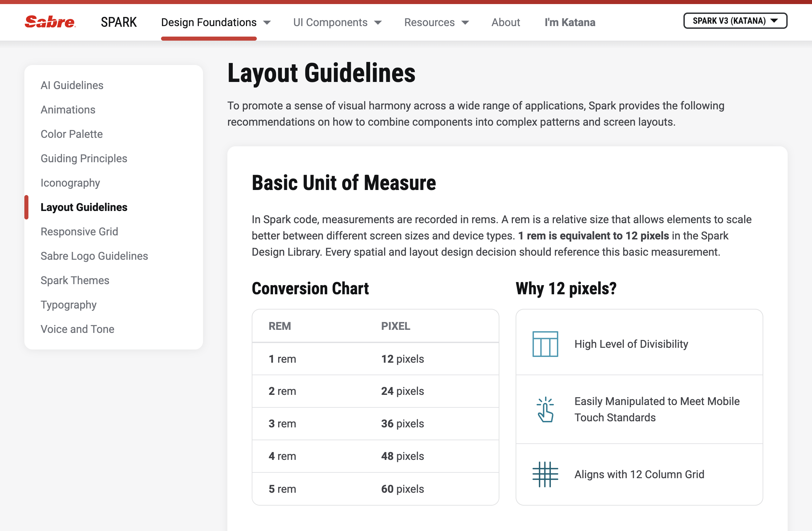
Task: Navigate to the About page
Action: (505, 22)
